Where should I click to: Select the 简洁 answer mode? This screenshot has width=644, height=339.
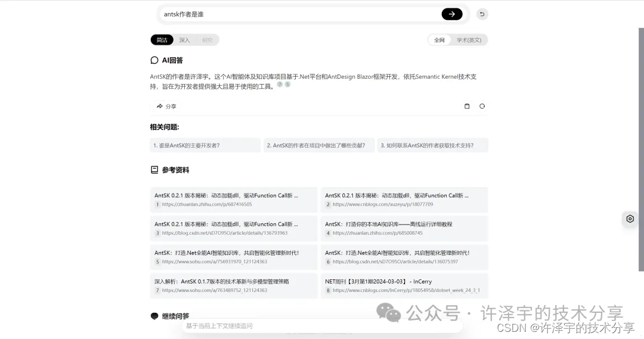[162, 40]
